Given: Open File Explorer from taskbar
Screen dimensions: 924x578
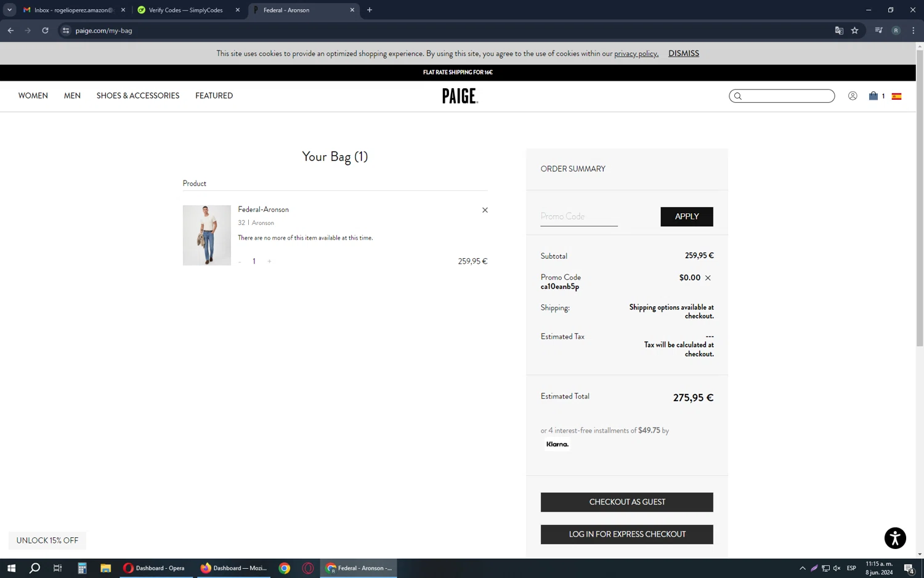Looking at the screenshot, I should click(106, 568).
